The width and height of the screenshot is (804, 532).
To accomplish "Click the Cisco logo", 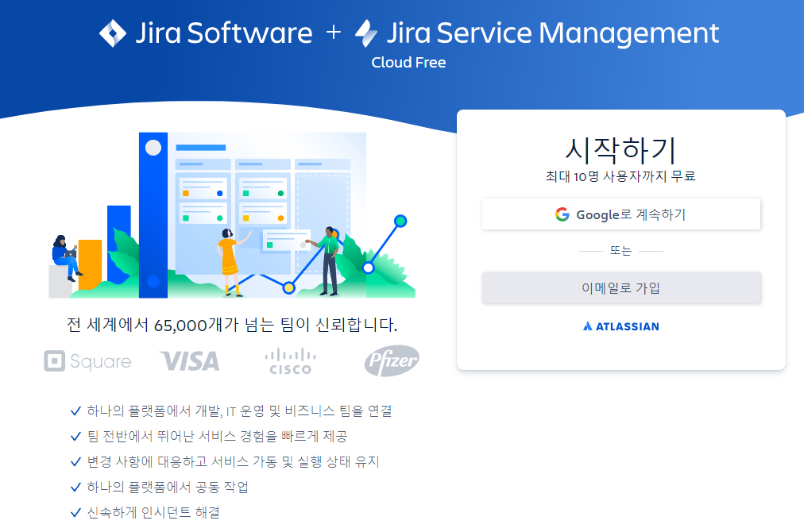I will click(x=289, y=361).
